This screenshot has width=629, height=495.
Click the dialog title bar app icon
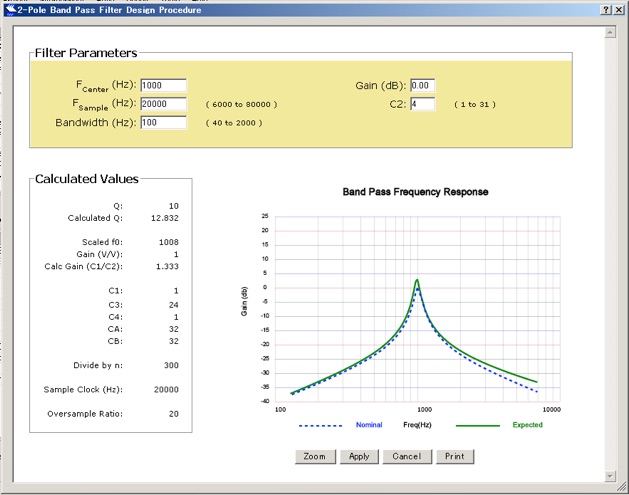coord(10,10)
